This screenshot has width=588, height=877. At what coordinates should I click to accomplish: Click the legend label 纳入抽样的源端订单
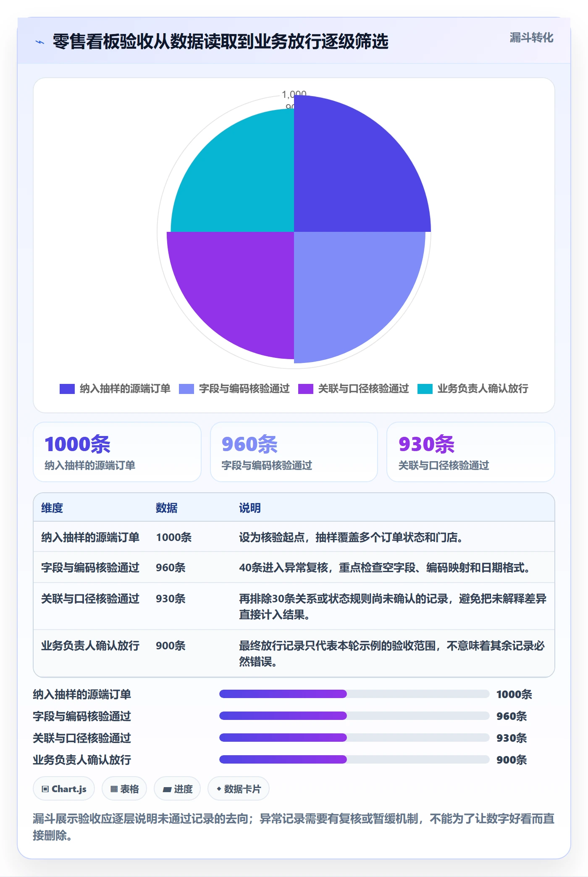click(x=125, y=389)
